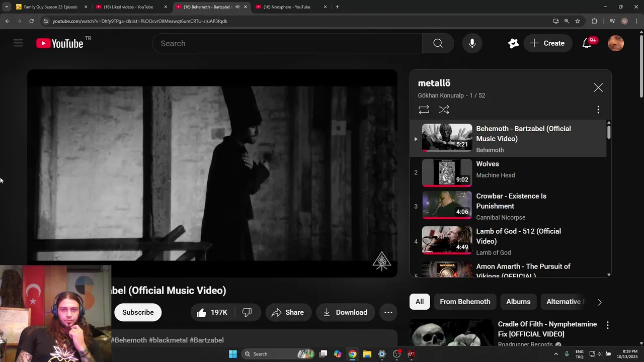Toggle loop playlist

[424, 109]
